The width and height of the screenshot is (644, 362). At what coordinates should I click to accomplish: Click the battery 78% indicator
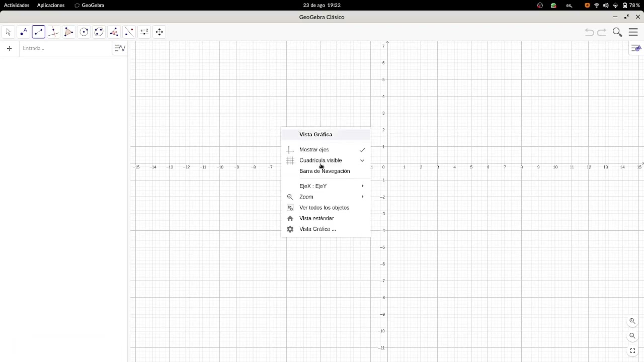click(631, 6)
